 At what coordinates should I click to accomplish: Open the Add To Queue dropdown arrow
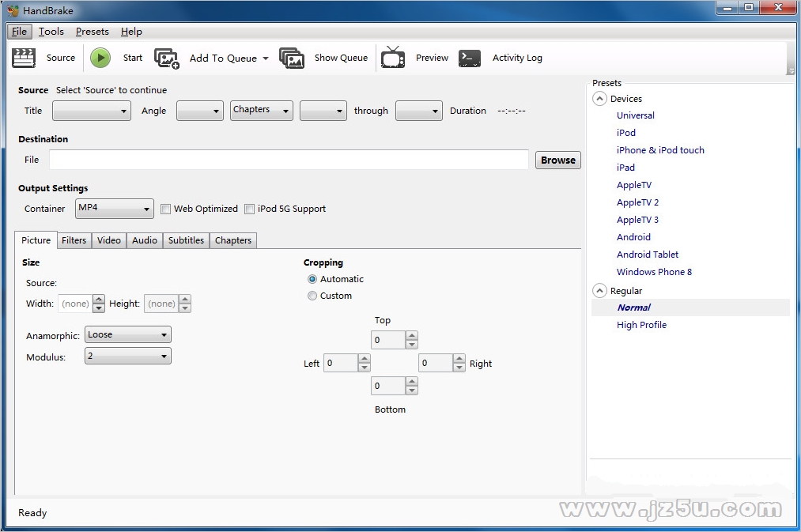[x=266, y=58]
